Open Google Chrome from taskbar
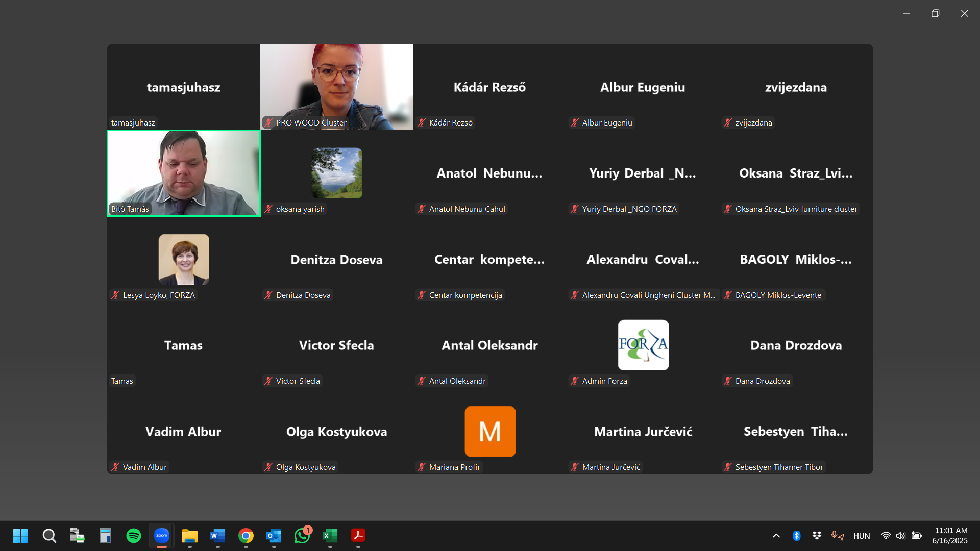The width and height of the screenshot is (980, 551). coord(246,536)
